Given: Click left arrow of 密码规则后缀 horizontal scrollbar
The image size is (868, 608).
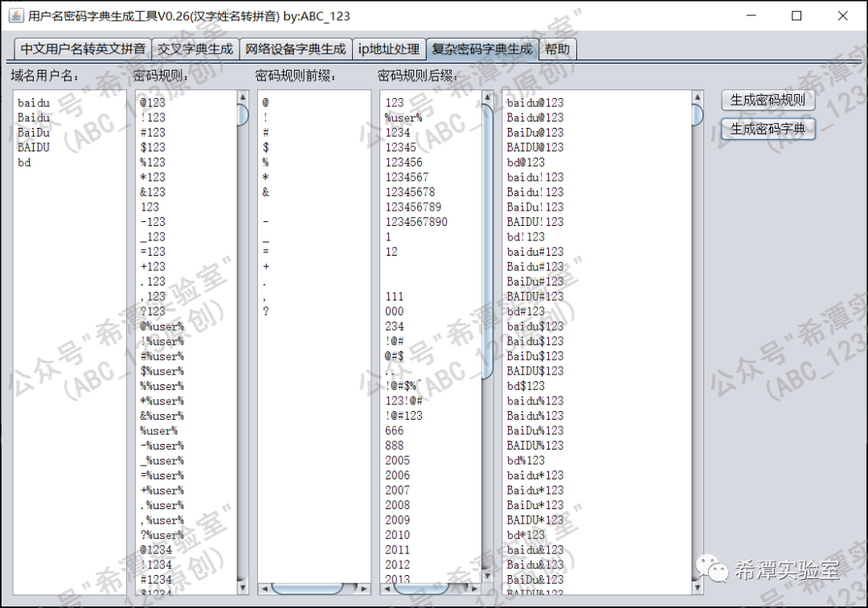Looking at the screenshot, I should point(387,589).
